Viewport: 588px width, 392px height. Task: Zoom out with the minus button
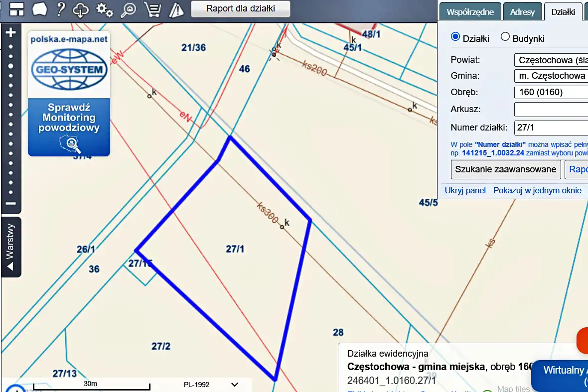click(x=10, y=204)
